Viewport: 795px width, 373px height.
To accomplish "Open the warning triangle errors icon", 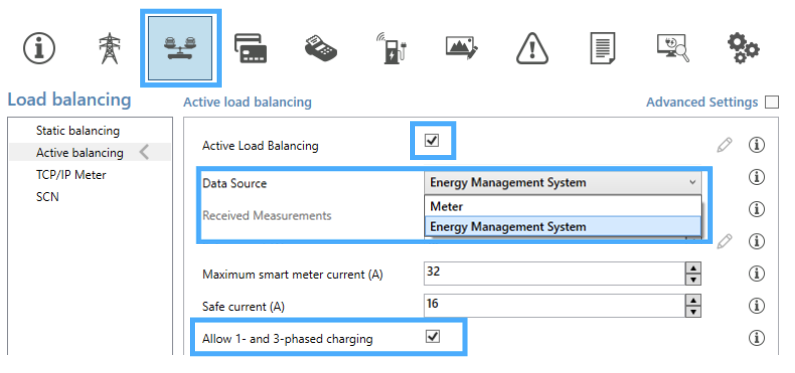I will pos(532,49).
